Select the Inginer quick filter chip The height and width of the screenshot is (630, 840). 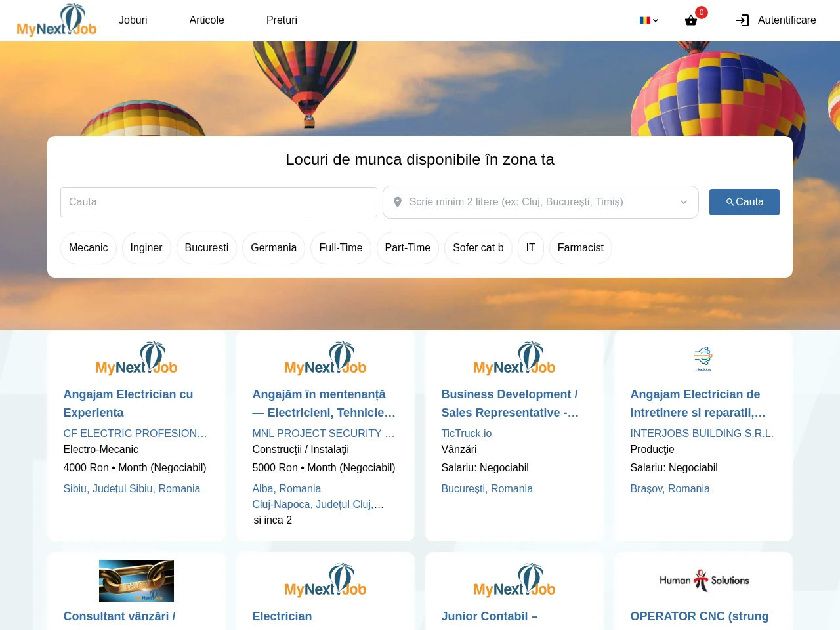(x=146, y=248)
